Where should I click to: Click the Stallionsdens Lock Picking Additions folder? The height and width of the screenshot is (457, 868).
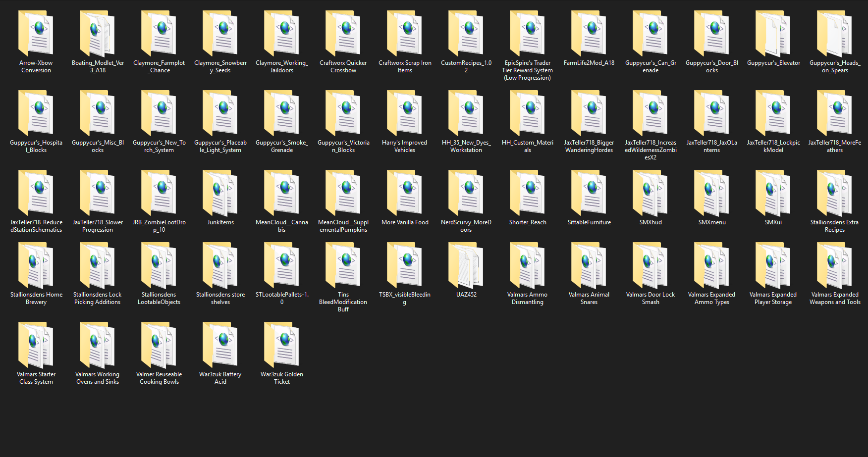pos(98,265)
